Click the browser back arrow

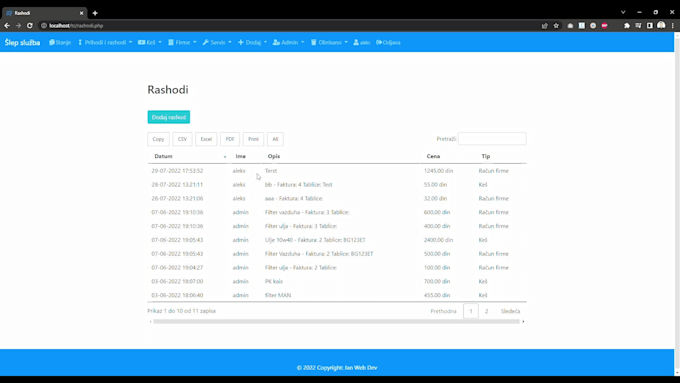7,26
